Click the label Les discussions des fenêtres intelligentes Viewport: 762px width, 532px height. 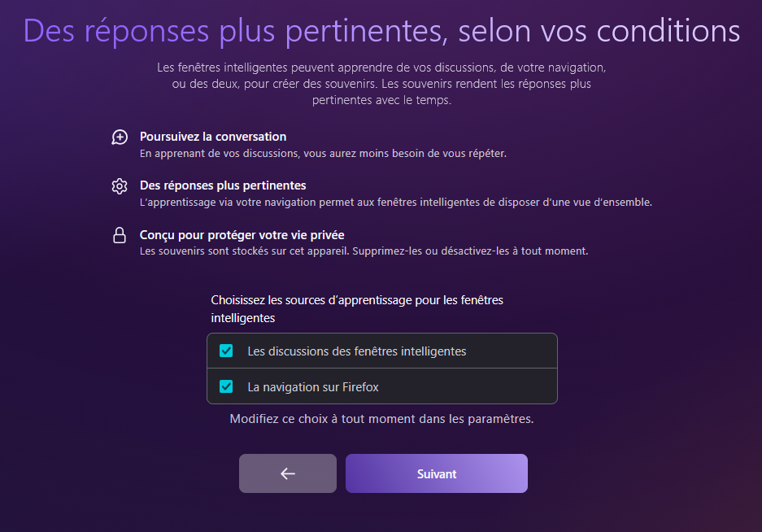tap(357, 351)
